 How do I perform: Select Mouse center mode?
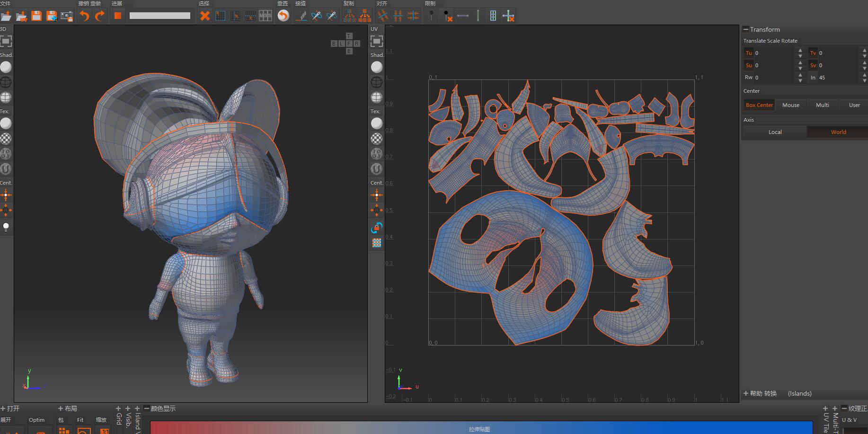tap(791, 105)
